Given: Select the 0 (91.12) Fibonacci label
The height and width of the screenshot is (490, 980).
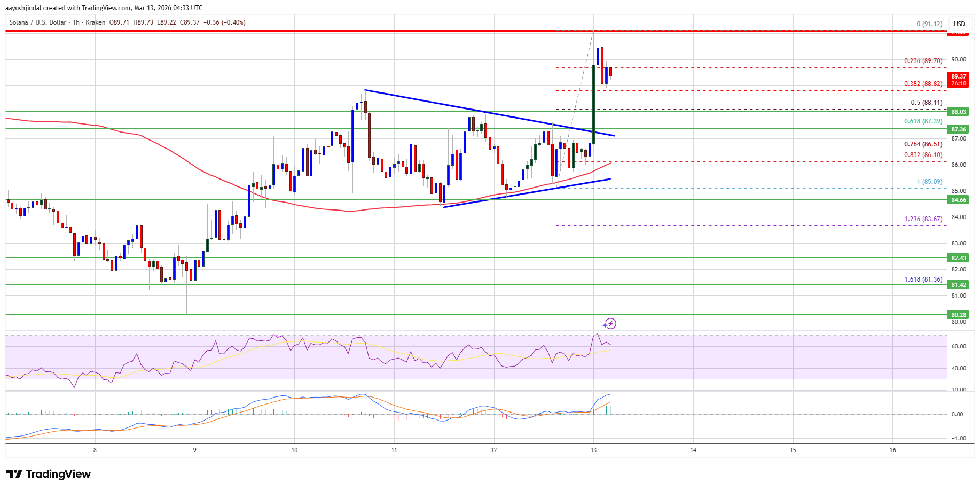Looking at the screenshot, I should 929,24.
